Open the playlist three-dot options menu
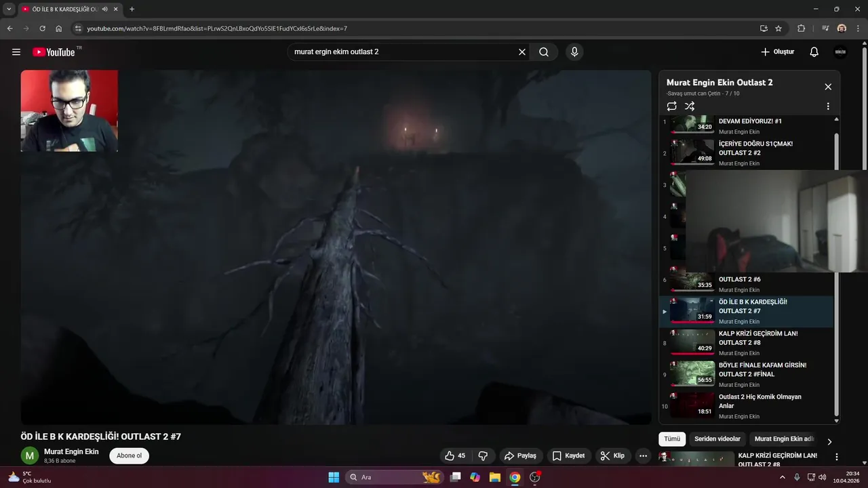The image size is (868, 488). (828, 106)
